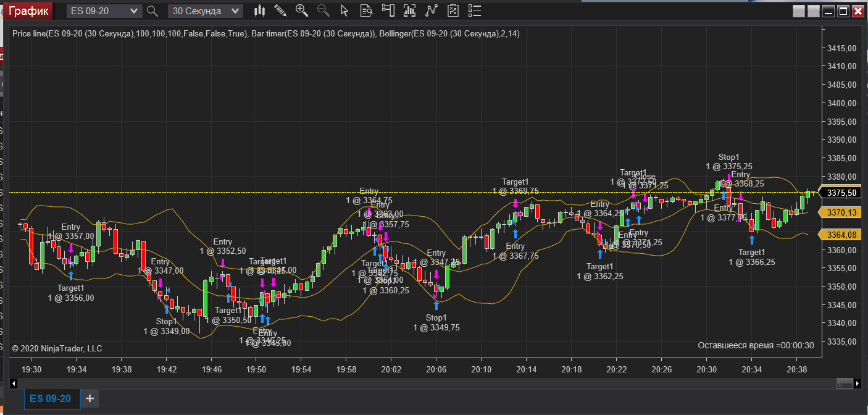This screenshot has height=415, width=868.
Task: Click the Bollinger upper band marker 3370,13
Action: pyautogui.click(x=840, y=212)
